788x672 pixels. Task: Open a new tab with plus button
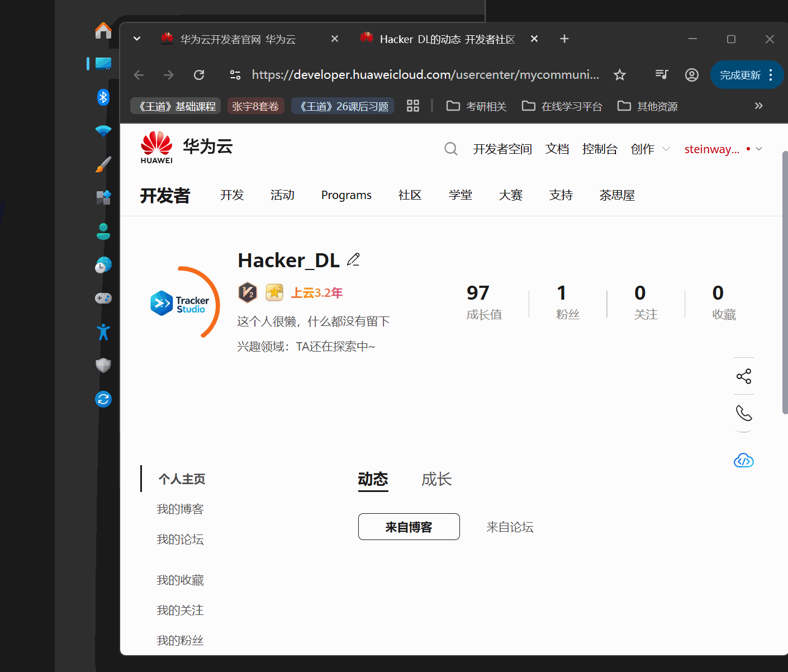pos(564,39)
